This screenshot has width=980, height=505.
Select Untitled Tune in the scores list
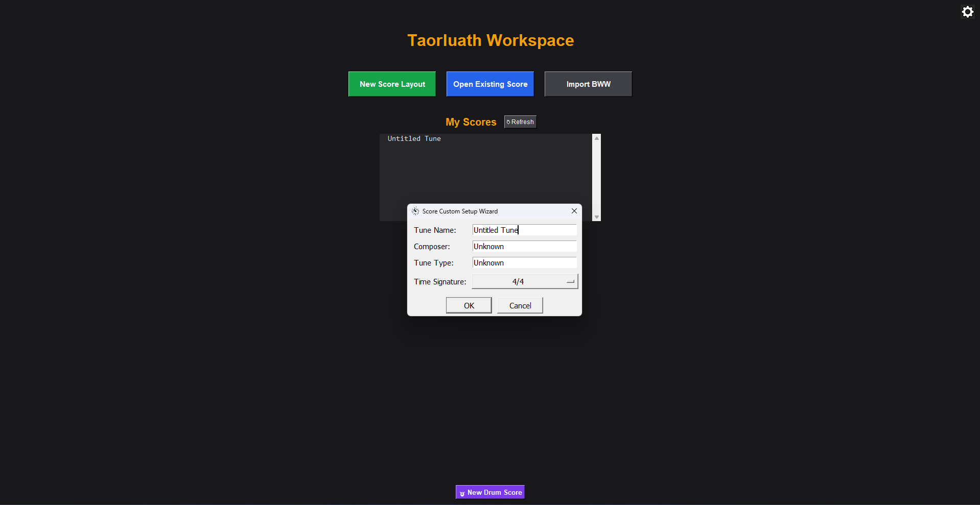click(414, 139)
